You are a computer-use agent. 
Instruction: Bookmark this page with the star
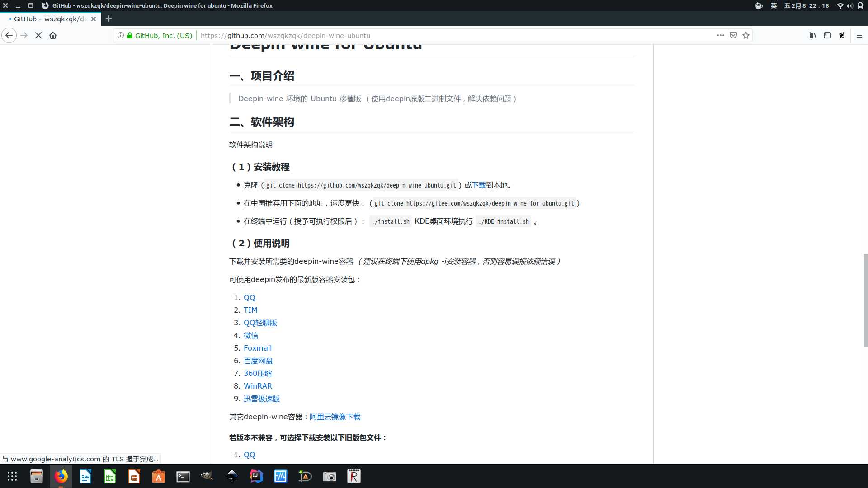(746, 35)
